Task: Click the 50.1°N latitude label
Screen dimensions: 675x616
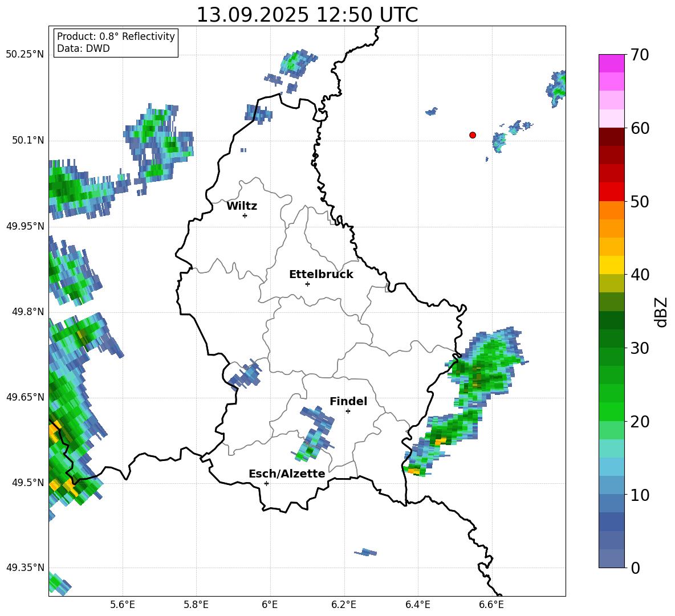Action: (28, 140)
